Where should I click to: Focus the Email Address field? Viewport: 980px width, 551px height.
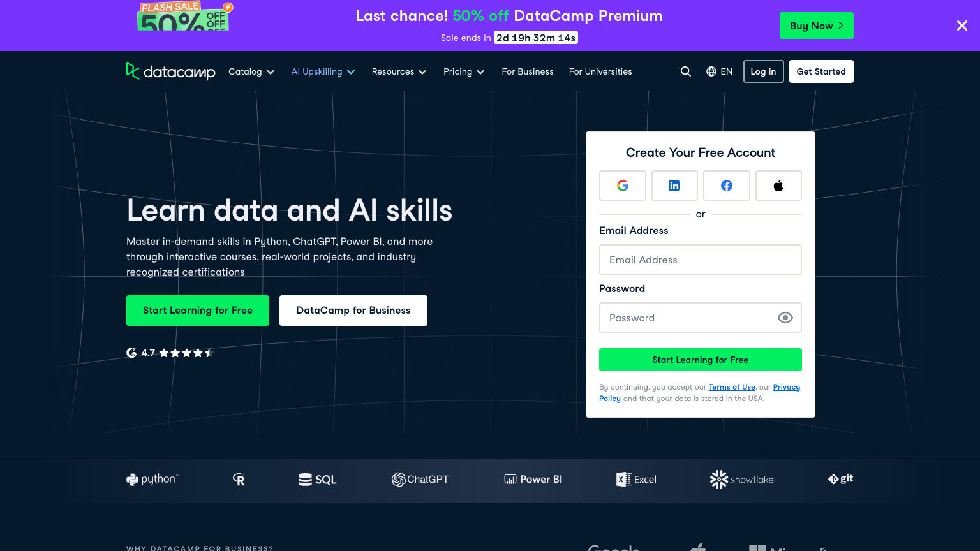(701, 260)
